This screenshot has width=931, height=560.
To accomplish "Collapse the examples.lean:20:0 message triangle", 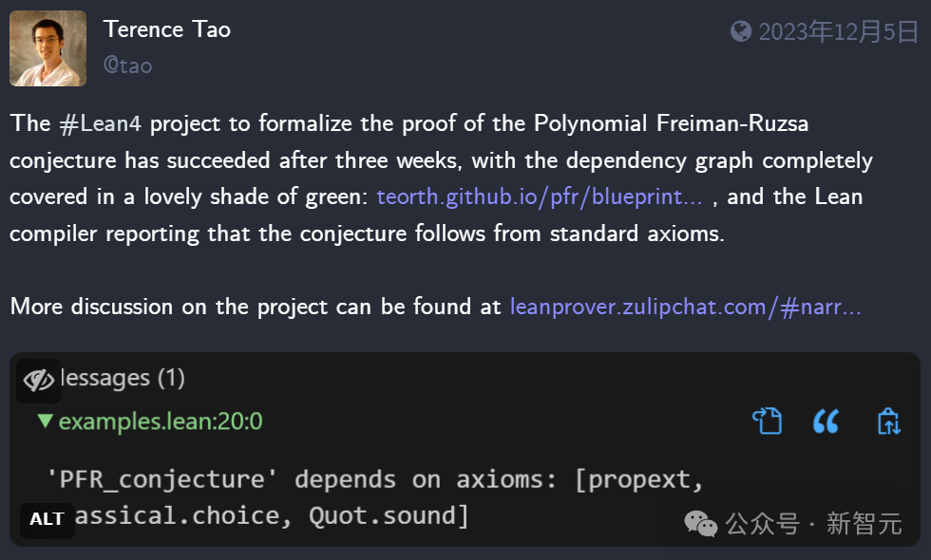I will click(45, 421).
